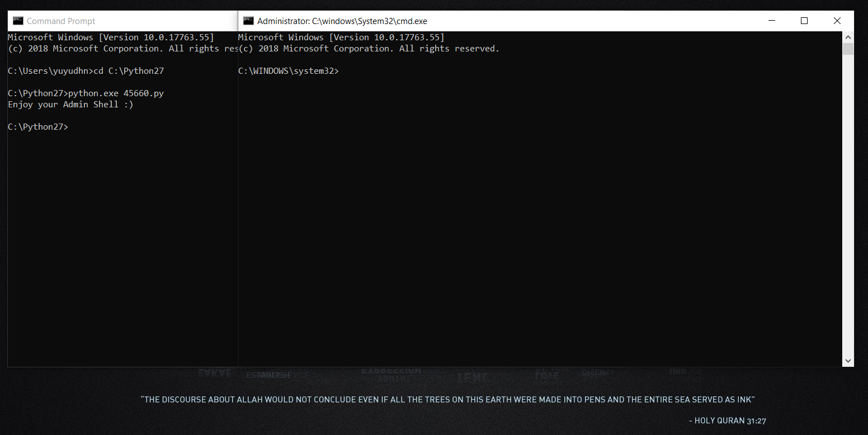Image resolution: width=868 pixels, height=435 pixels.
Task: Click the 'C:\WINDOWS\system32>' prompt line
Action: (289, 71)
